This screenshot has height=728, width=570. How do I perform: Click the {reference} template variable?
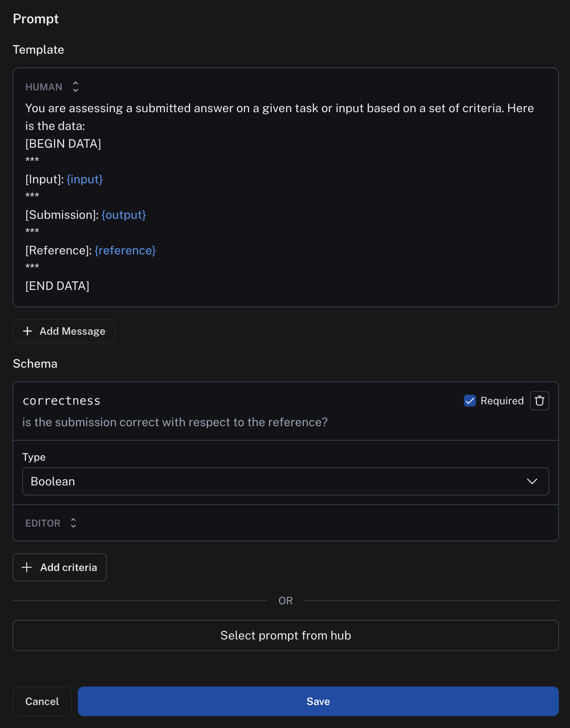[x=125, y=250]
